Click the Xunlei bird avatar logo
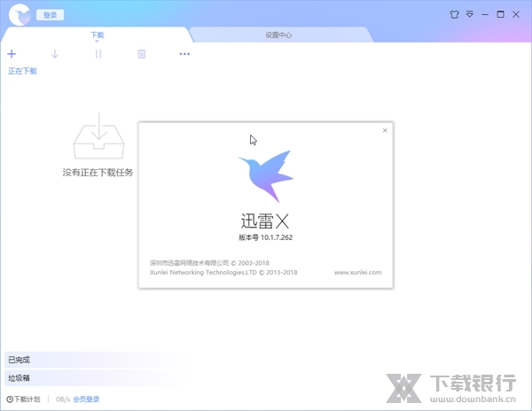 [20, 15]
